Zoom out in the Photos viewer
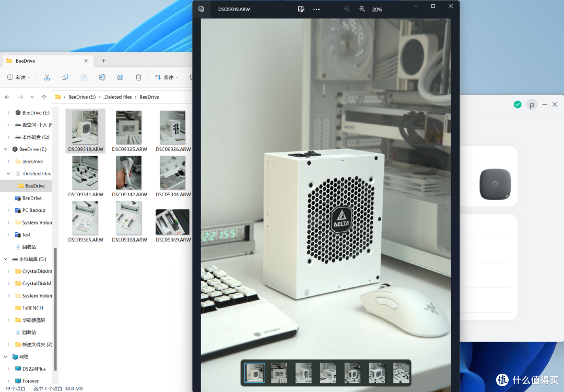Screen dimensions: 564x392 (x=347, y=9)
